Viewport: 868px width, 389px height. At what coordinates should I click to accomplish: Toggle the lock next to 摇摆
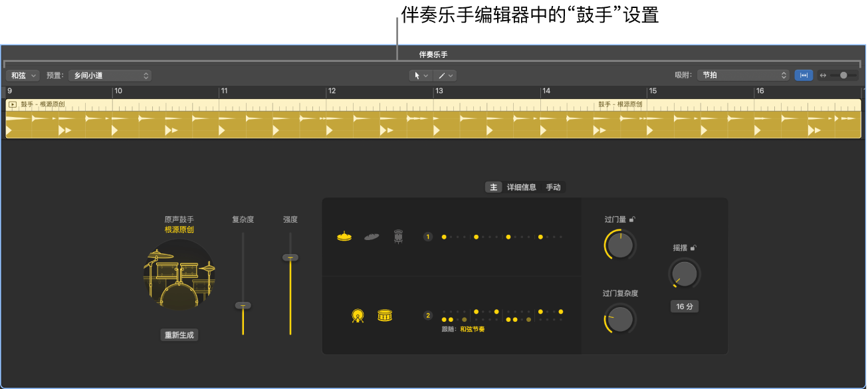tap(693, 248)
